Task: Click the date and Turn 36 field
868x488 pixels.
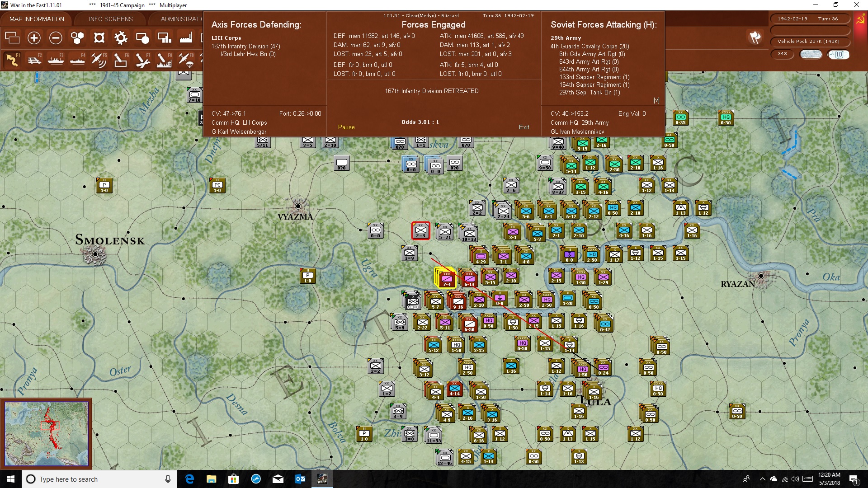Action: click(810, 19)
